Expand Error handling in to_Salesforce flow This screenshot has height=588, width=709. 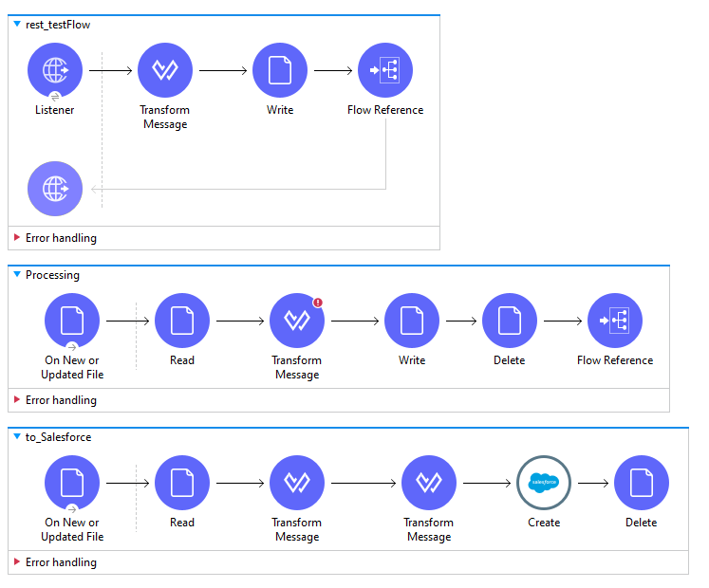pyautogui.click(x=17, y=562)
